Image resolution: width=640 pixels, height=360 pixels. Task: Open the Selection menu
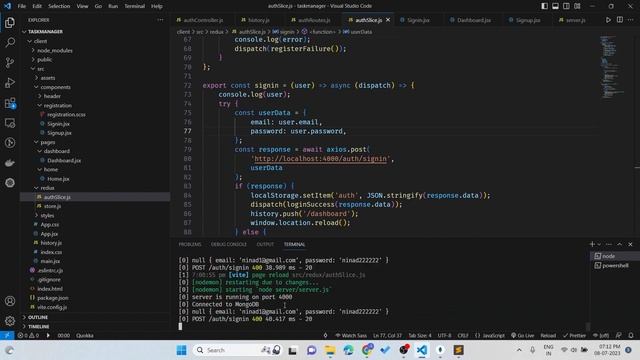59,6
